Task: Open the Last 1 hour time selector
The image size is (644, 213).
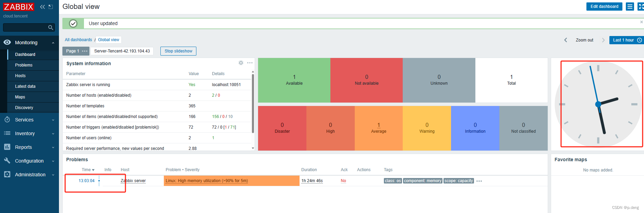Action: (x=627, y=40)
